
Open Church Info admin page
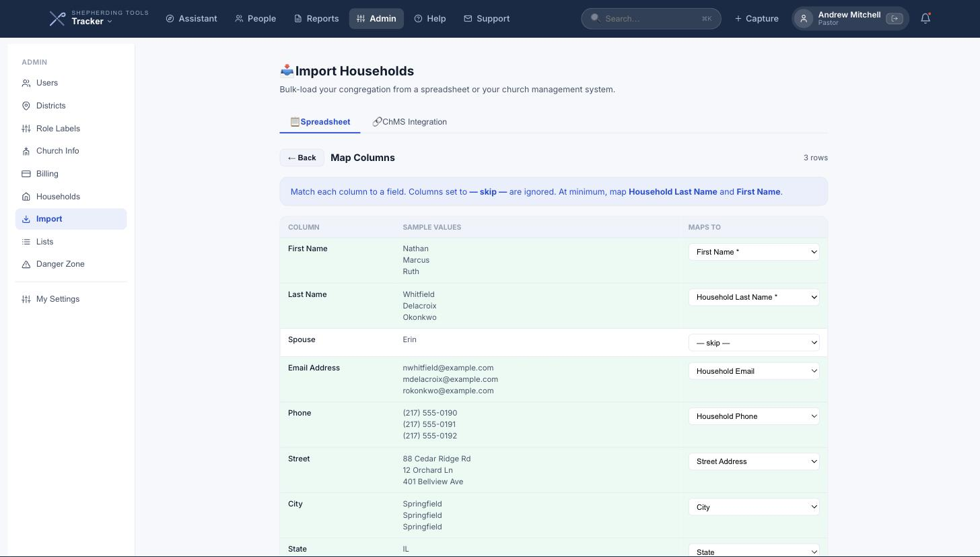click(71, 151)
